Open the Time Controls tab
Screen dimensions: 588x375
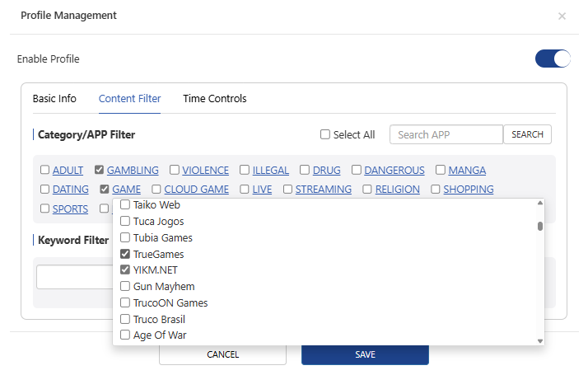click(214, 99)
